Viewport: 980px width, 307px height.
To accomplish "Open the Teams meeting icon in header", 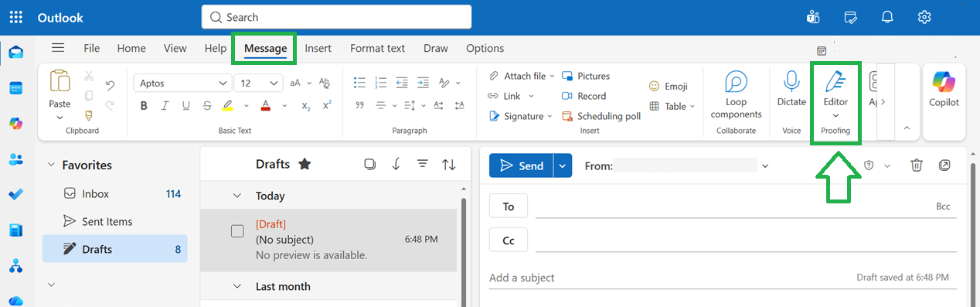I will [812, 17].
